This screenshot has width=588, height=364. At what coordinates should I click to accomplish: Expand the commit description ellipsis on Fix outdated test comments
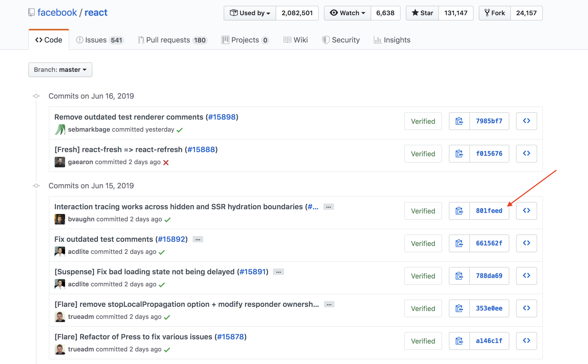(x=198, y=239)
